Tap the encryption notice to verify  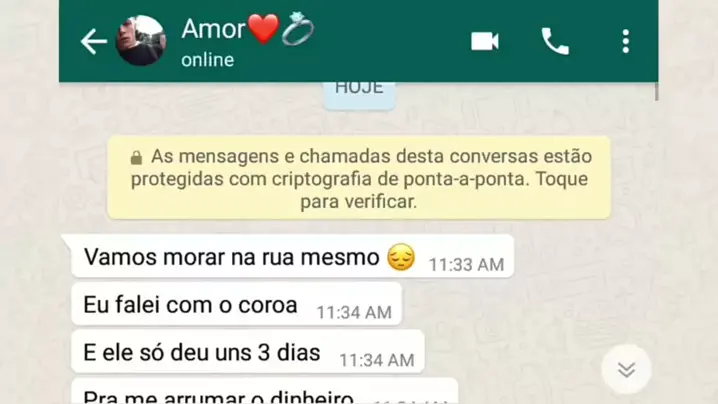coord(359,178)
